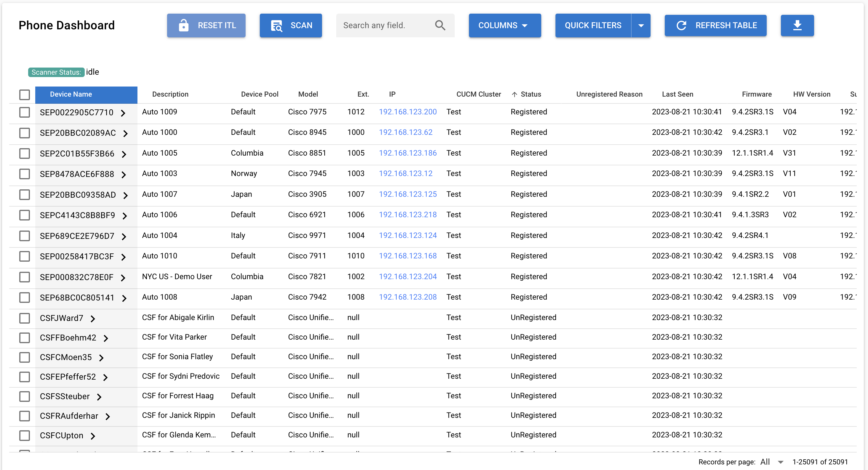
Task: Click the Search any field input
Action: [x=393, y=25]
